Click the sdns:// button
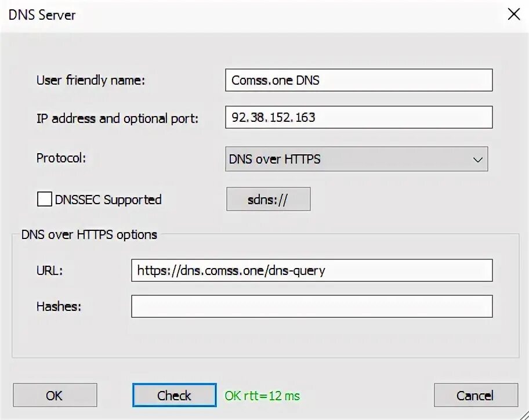This screenshot has height=420, width=529. click(268, 199)
